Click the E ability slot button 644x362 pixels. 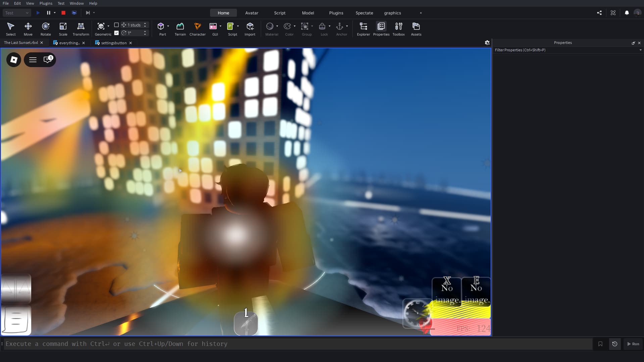click(x=476, y=291)
